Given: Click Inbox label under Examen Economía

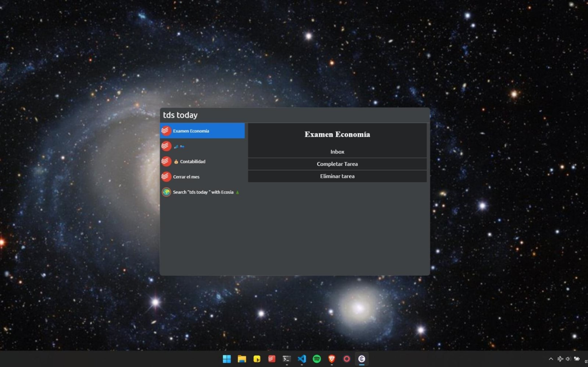Looking at the screenshot, I should click(337, 151).
